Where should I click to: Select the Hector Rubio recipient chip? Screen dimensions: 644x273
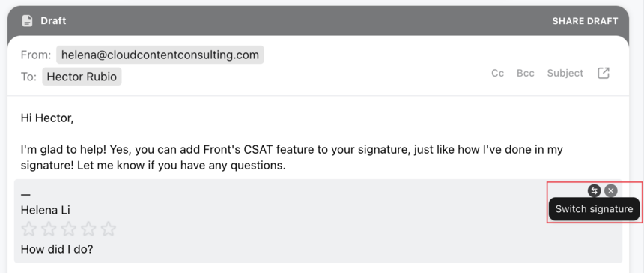82,76
